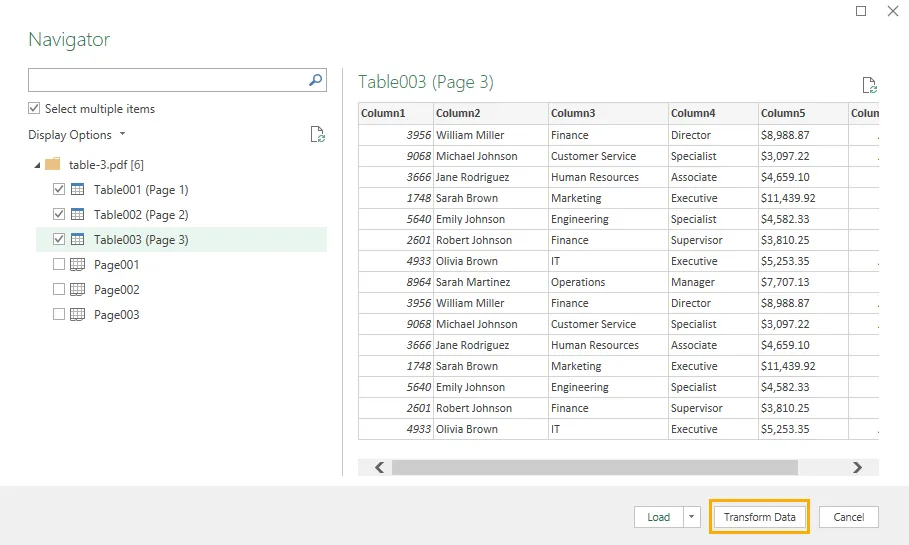Click the refresh preview icon above table

[x=869, y=85]
